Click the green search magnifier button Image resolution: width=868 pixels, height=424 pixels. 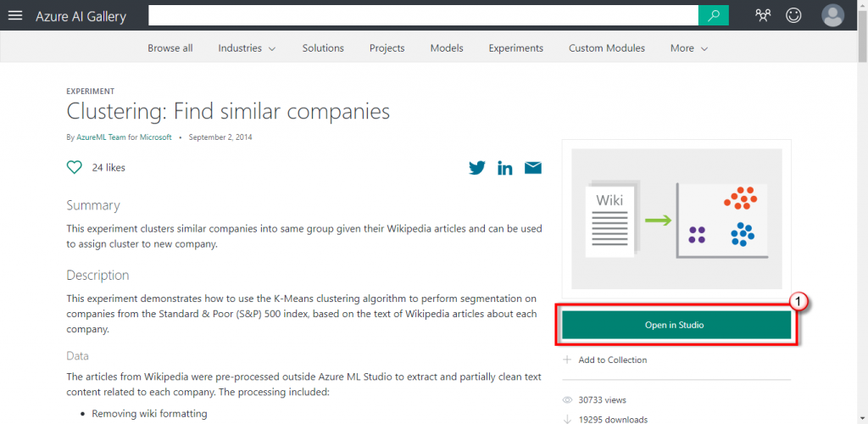[x=714, y=15]
